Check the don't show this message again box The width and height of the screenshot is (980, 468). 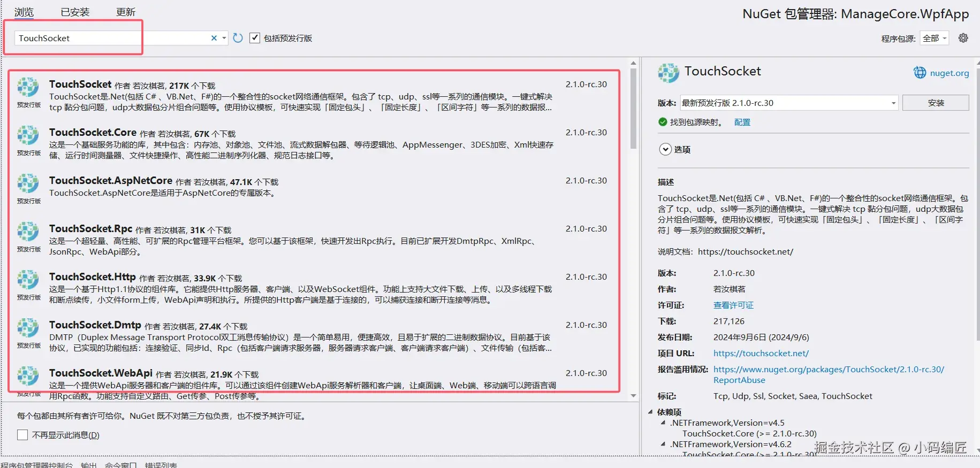(22, 435)
